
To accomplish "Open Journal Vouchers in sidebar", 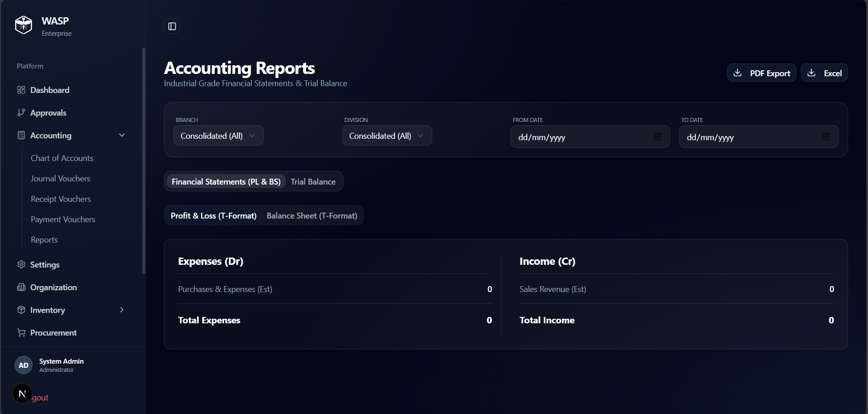I will 60,179.
